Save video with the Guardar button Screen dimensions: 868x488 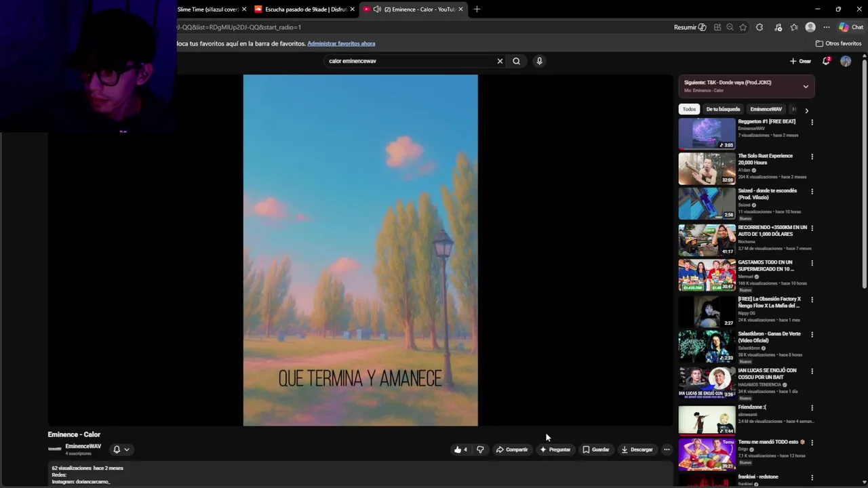coord(596,449)
